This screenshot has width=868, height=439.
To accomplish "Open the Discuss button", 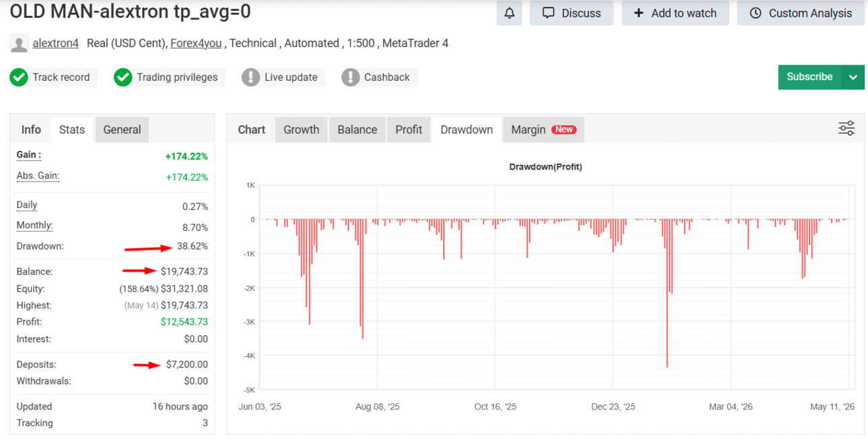I will point(571,13).
